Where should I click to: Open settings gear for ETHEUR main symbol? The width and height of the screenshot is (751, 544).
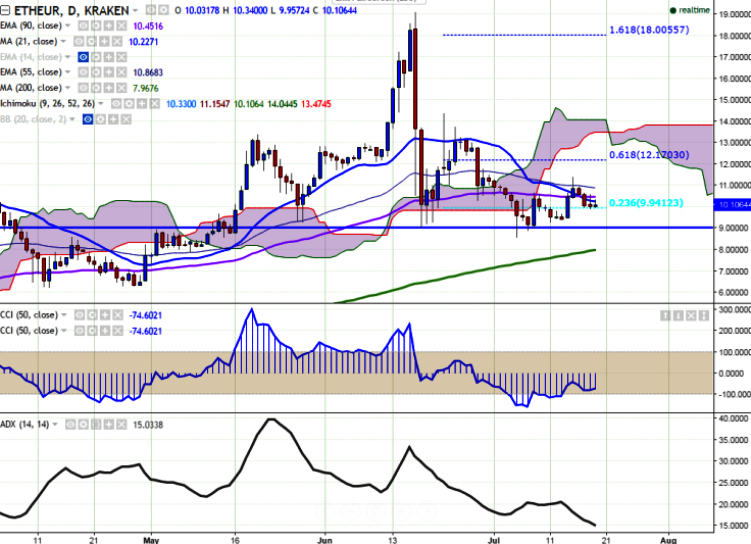click(x=163, y=10)
